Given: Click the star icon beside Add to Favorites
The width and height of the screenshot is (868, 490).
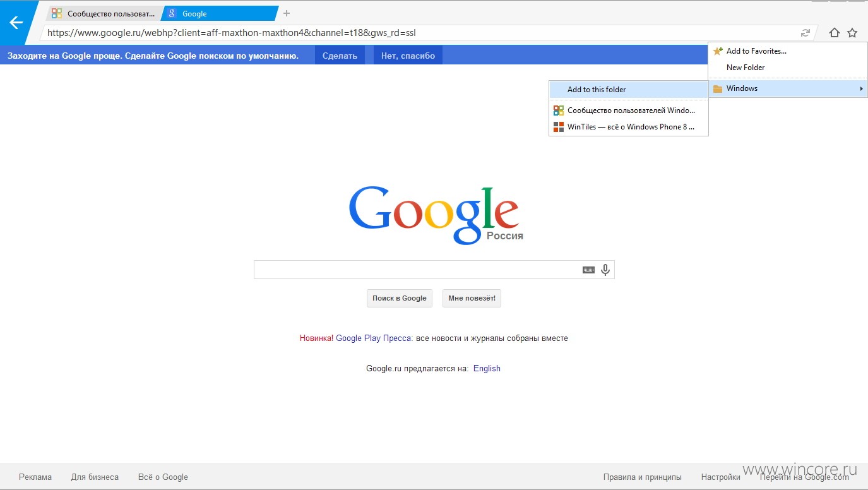Looking at the screenshot, I should (x=718, y=51).
